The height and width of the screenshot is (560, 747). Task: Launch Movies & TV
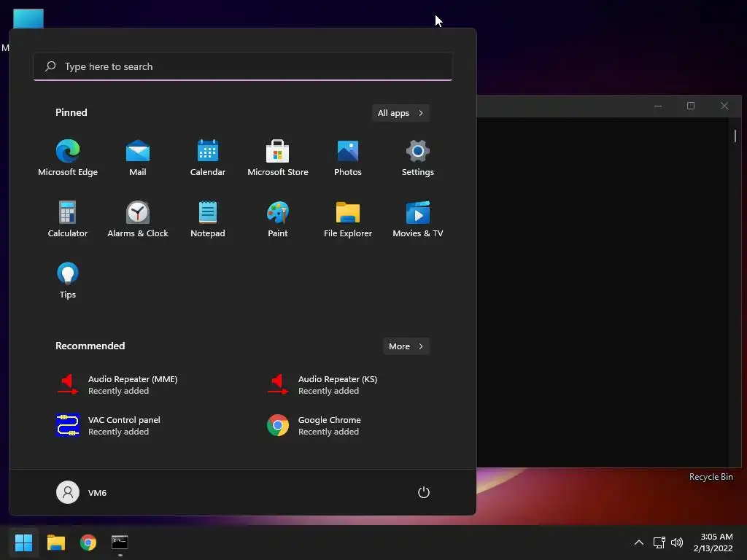click(418, 219)
